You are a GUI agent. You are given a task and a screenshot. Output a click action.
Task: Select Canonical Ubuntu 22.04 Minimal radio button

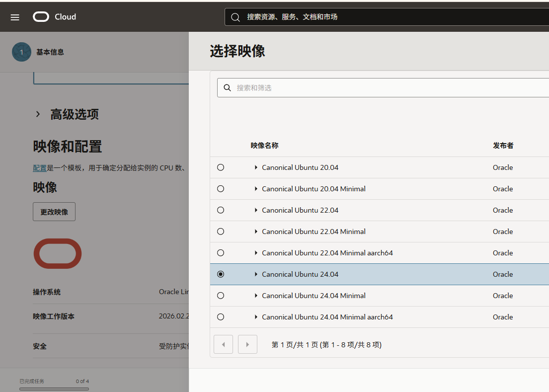tap(221, 232)
